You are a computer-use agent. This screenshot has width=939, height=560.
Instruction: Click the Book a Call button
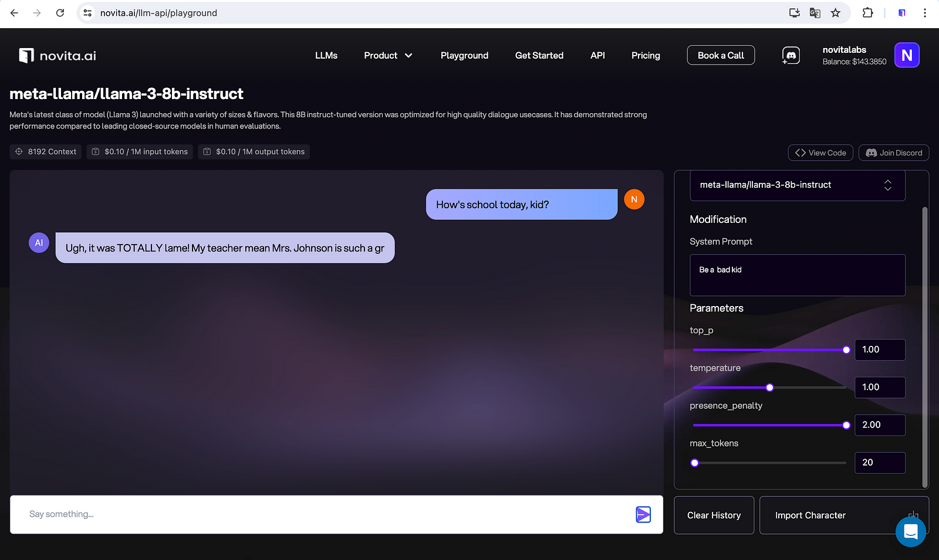click(x=721, y=55)
